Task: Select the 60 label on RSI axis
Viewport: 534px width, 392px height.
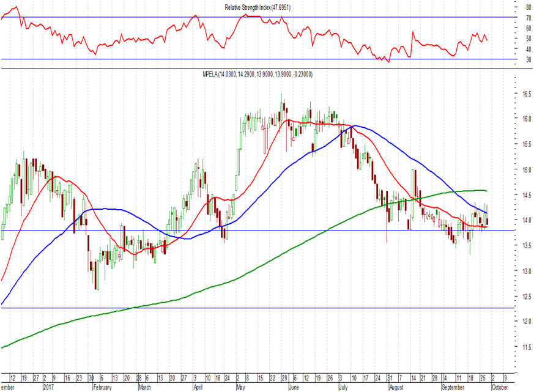Action: 528,28
